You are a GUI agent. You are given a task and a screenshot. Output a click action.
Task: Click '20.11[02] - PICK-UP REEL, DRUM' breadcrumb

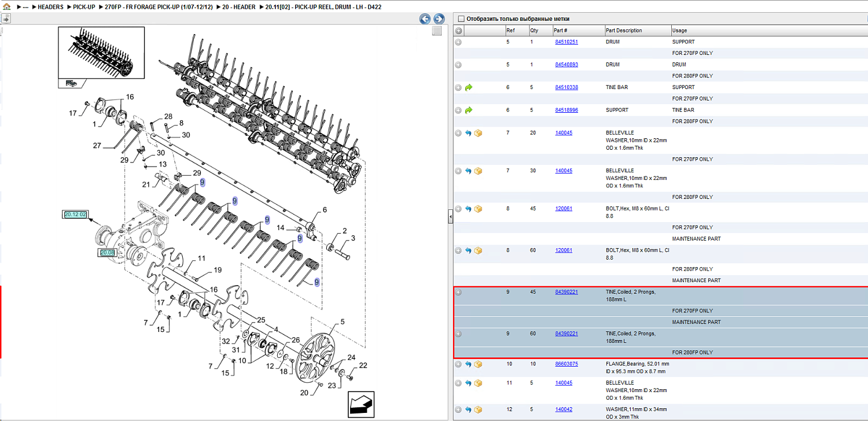click(x=323, y=7)
